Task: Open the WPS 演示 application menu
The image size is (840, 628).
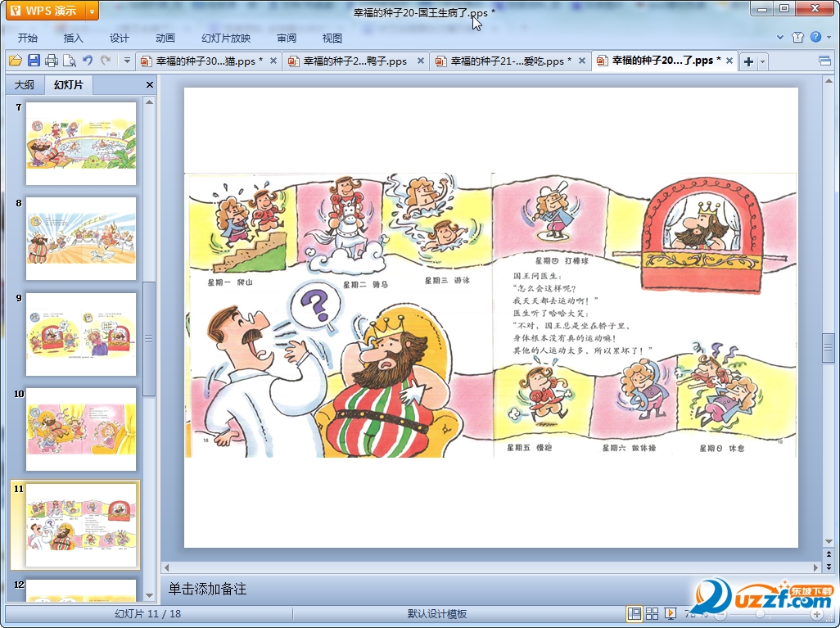Action: [x=46, y=10]
